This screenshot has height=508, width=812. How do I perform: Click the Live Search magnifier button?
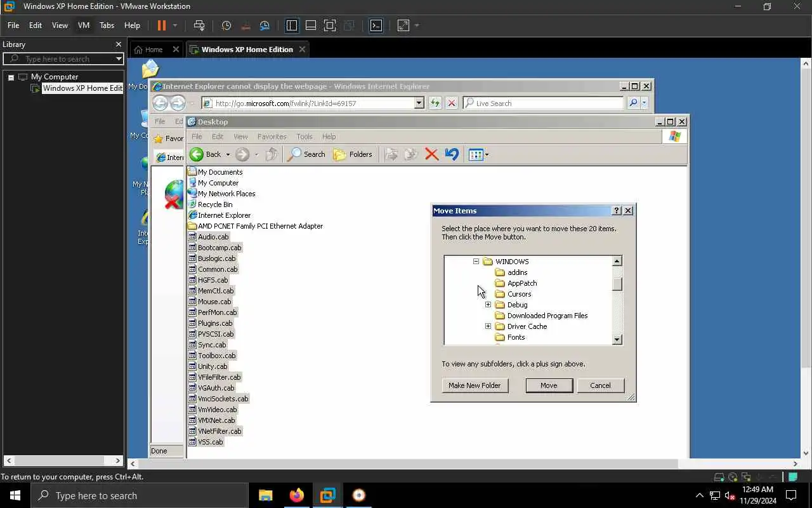coord(632,103)
